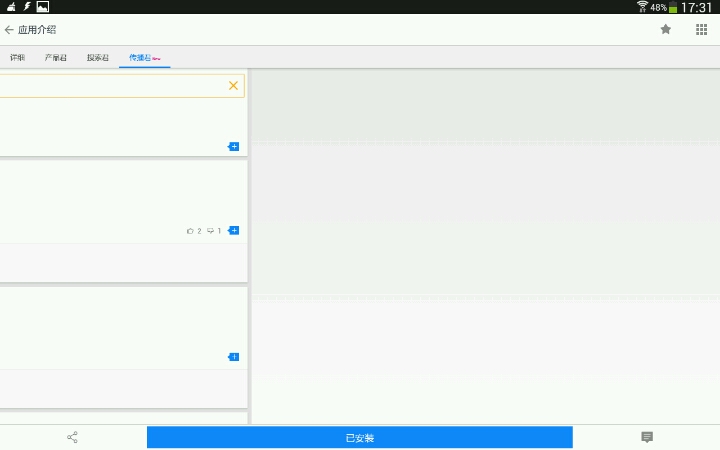Screen dimensions: 720x450
Task: Select the highlighted fourth tab
Action: tap(144, 58)
